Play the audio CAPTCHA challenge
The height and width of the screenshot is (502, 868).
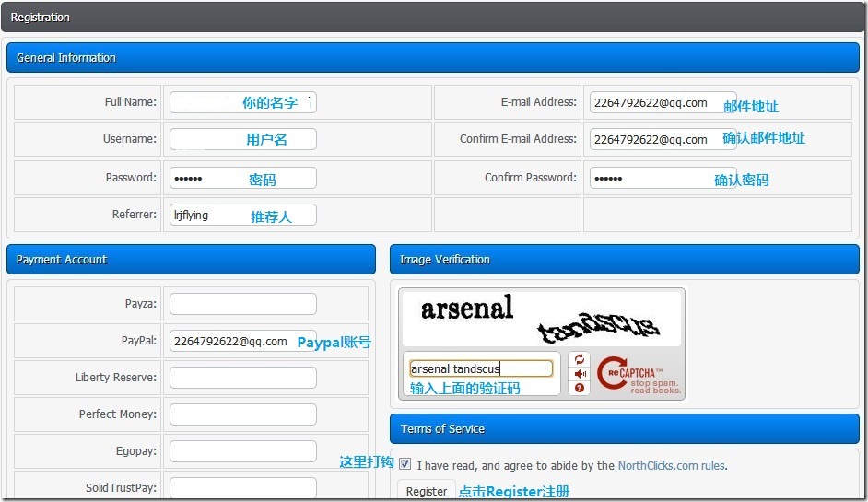(579, 374)
